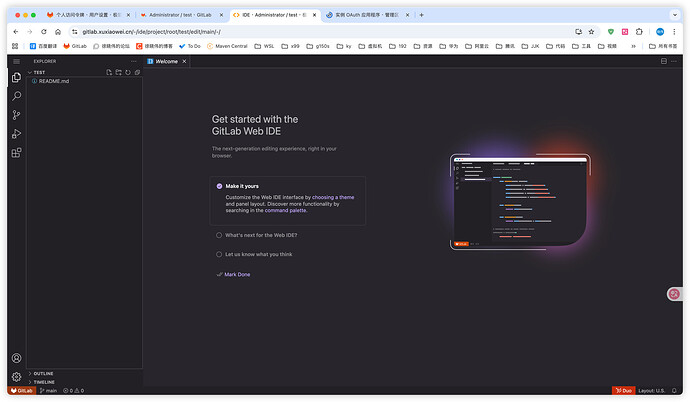Open the Extensions view
The image size is (690, 402).
point(16,153)
